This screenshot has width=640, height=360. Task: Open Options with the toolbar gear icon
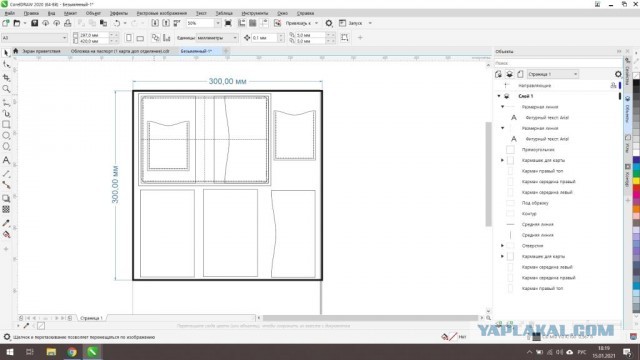point(329,23)
